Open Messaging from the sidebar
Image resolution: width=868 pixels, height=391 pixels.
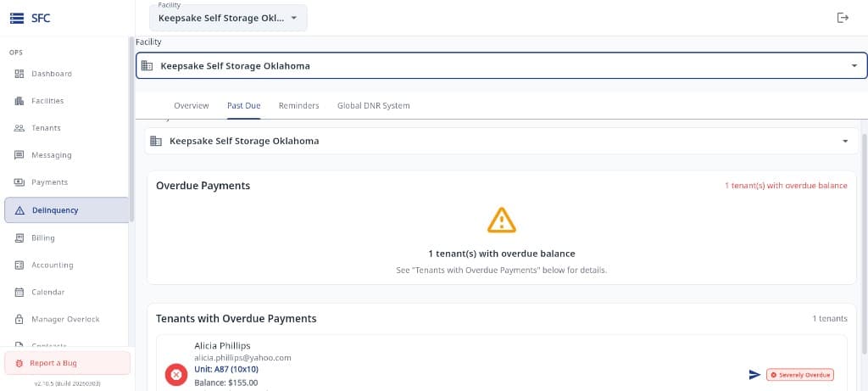(x=66, y=155)
